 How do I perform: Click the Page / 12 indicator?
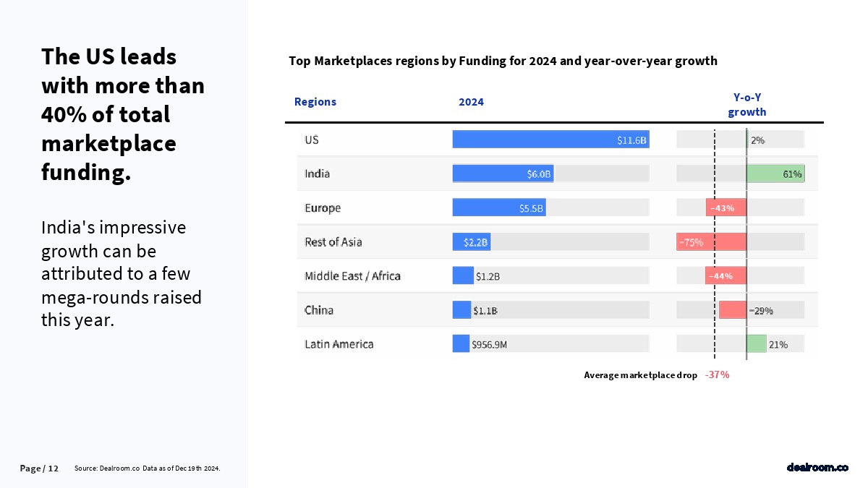click(39, 468)
